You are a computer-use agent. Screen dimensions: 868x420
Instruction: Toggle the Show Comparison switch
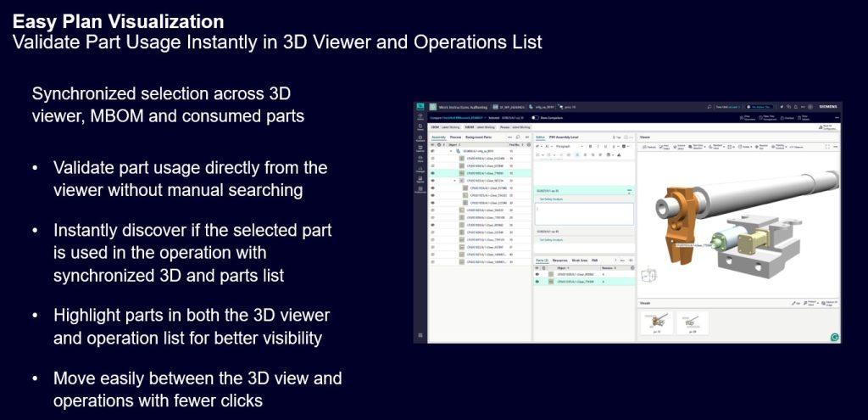click(535, 118)
